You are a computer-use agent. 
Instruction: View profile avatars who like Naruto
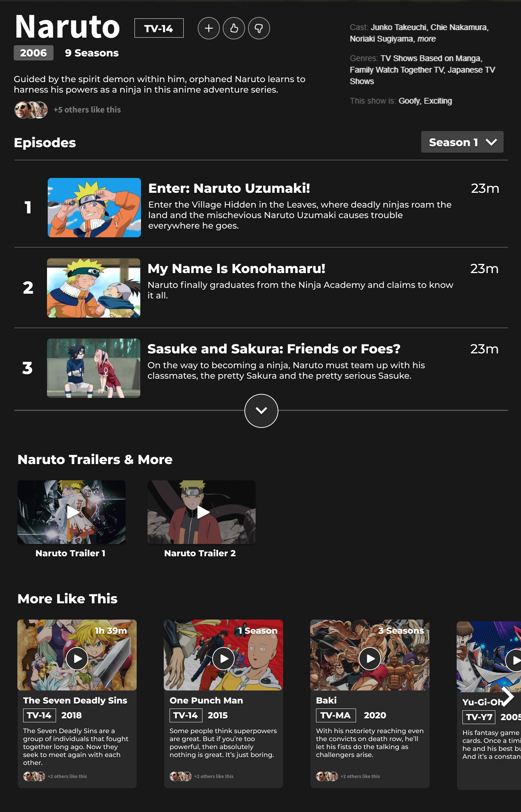pyautogui.click(x=31, y=110)
